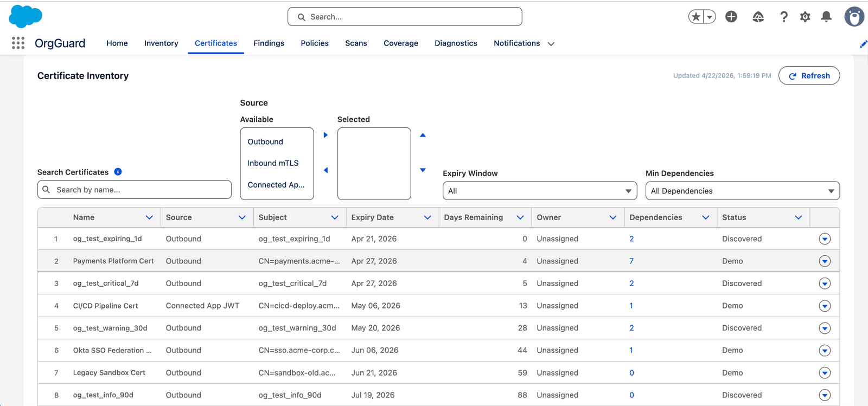The height and width of the screenshot is (406, 868).
Task: Expand the Notifications tab chevron
Action: [x=551, y=44]
